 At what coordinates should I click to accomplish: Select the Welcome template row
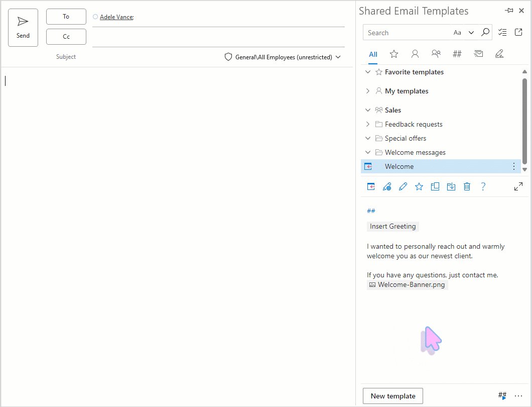point(441,166)
